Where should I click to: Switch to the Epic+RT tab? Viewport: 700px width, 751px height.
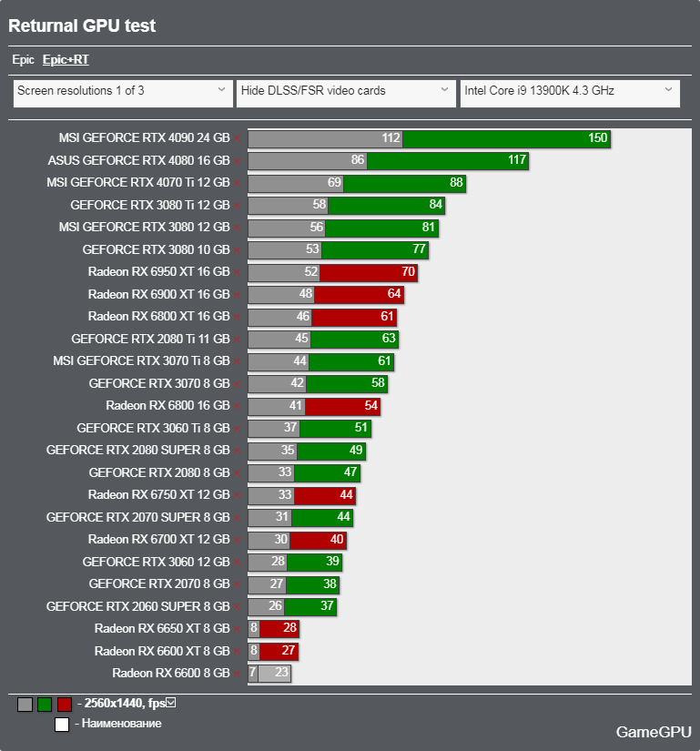(66, 60)
